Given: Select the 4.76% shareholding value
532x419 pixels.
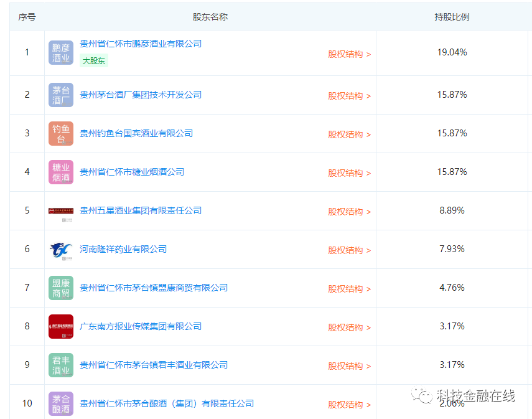Looking at the screenshot, I should 452,288.
